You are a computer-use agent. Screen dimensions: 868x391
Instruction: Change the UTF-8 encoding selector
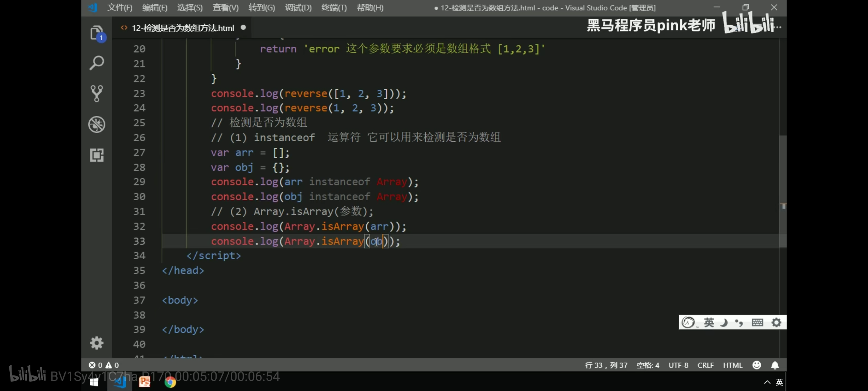(x=678, y=365)
